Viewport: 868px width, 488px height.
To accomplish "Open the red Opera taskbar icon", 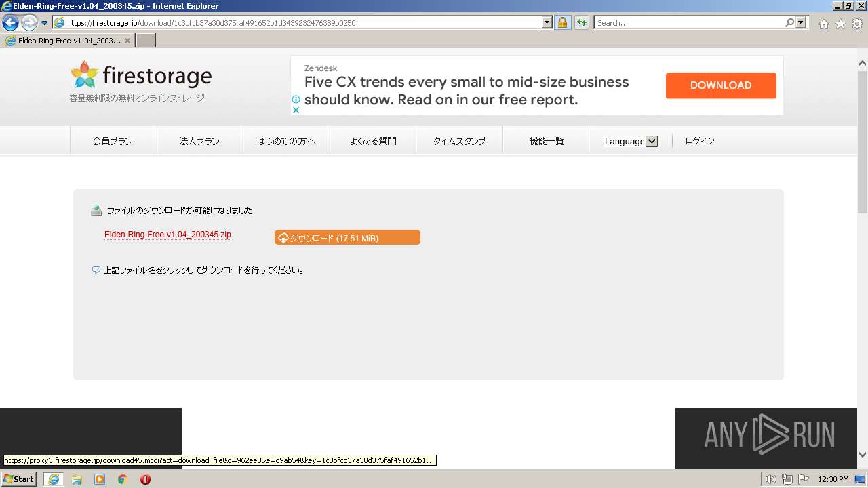I will coord(145,479).
